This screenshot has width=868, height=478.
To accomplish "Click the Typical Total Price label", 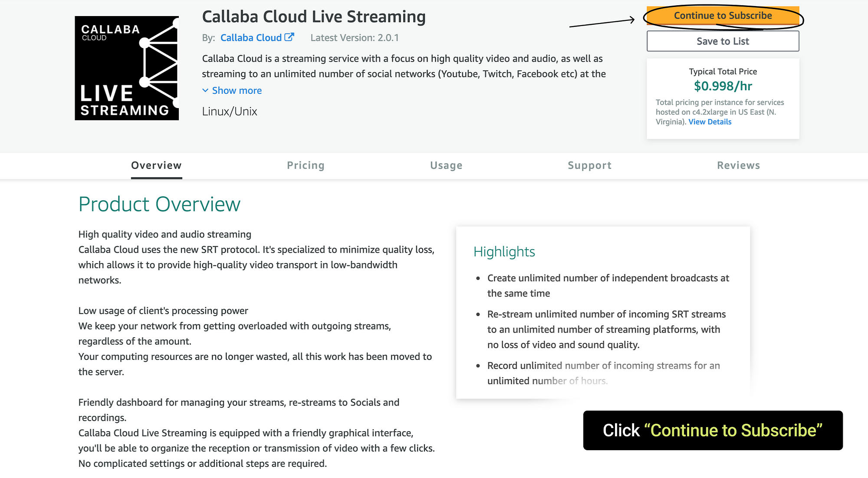I will coord(723,72).
